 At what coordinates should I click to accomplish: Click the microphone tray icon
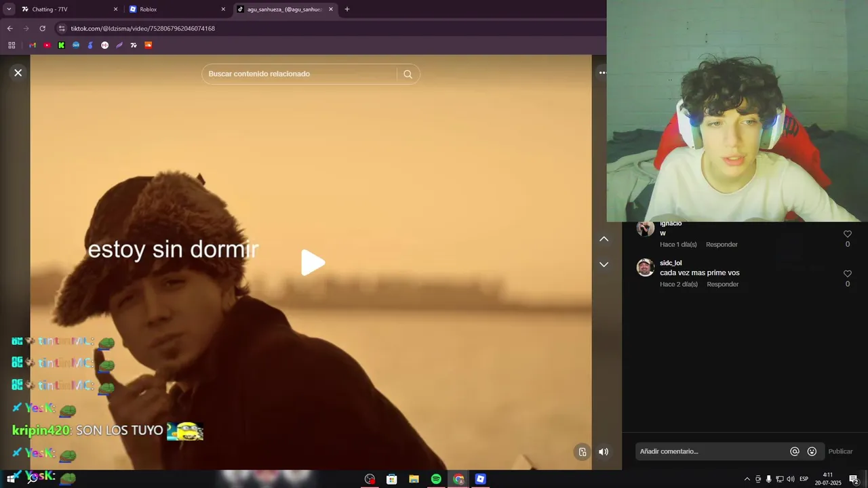pyautogui.click(x=768, y=479)
